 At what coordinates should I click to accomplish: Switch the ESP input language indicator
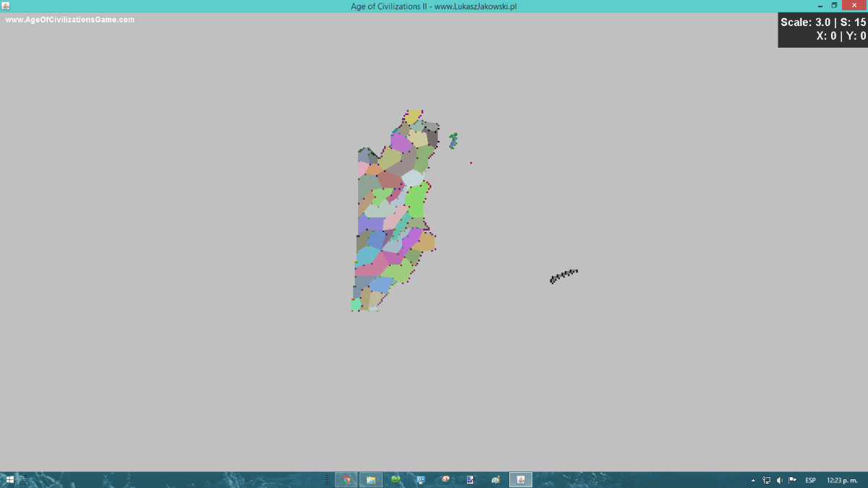811,481
